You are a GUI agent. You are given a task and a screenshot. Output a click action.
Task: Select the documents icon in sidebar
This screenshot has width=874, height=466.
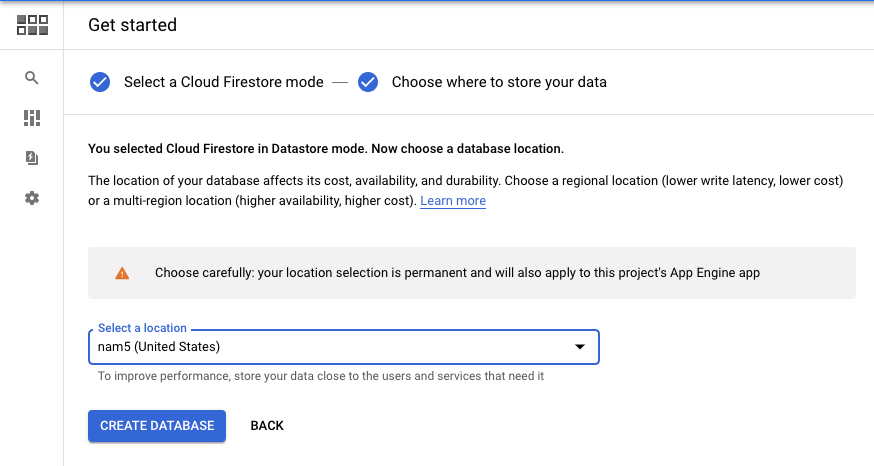[32, 158]
